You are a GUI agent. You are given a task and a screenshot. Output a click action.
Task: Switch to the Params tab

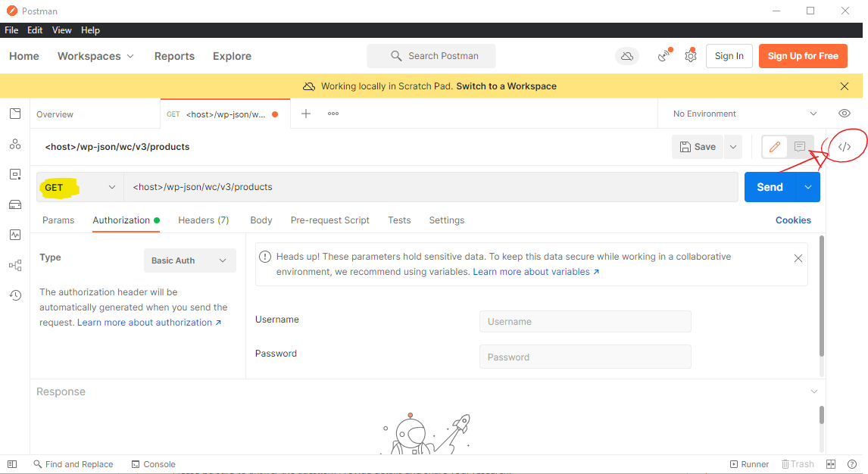(x=58, y=220)
